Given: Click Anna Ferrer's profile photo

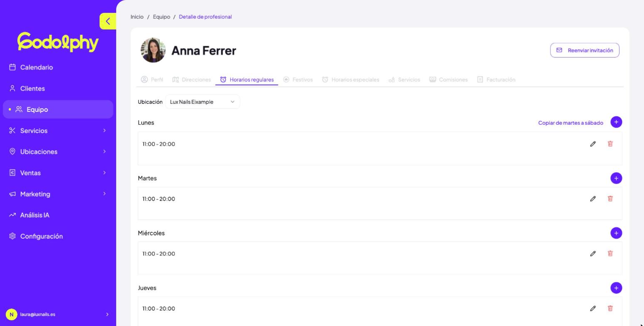Looking at the screenshot, I should pos(153,50).
